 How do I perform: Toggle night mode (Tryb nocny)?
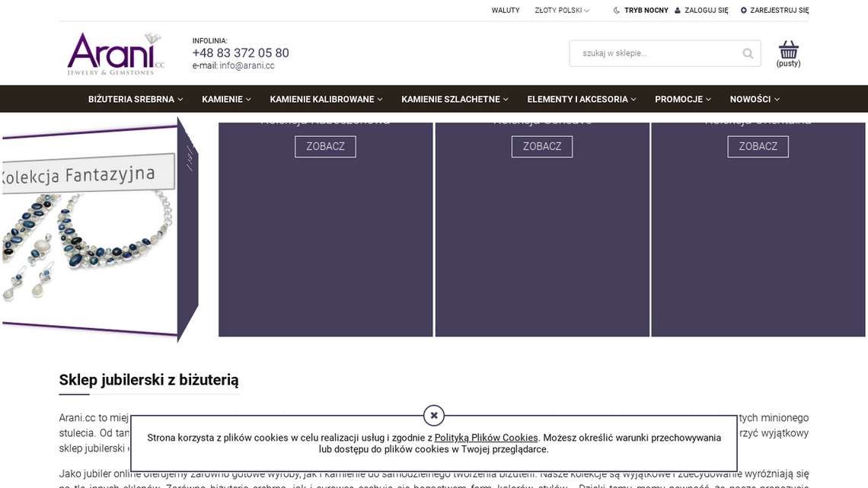(640, 11)
